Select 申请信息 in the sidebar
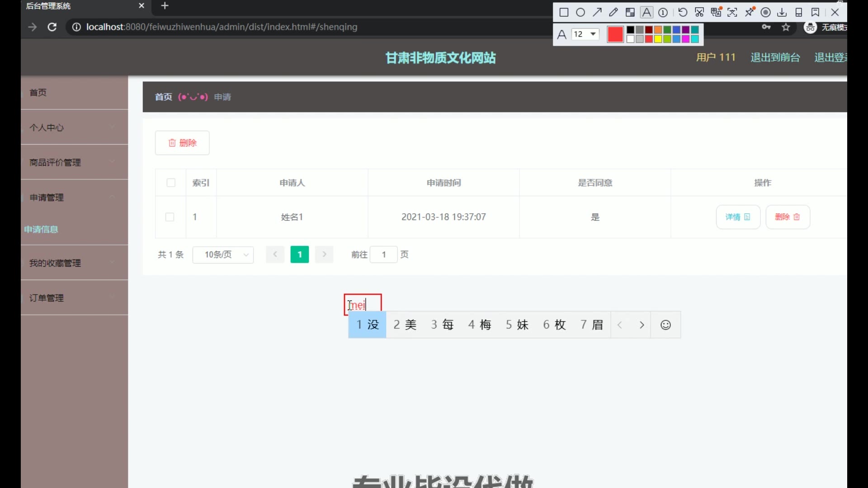The width and height of the screenshot is (868, 488). [41, 230]
